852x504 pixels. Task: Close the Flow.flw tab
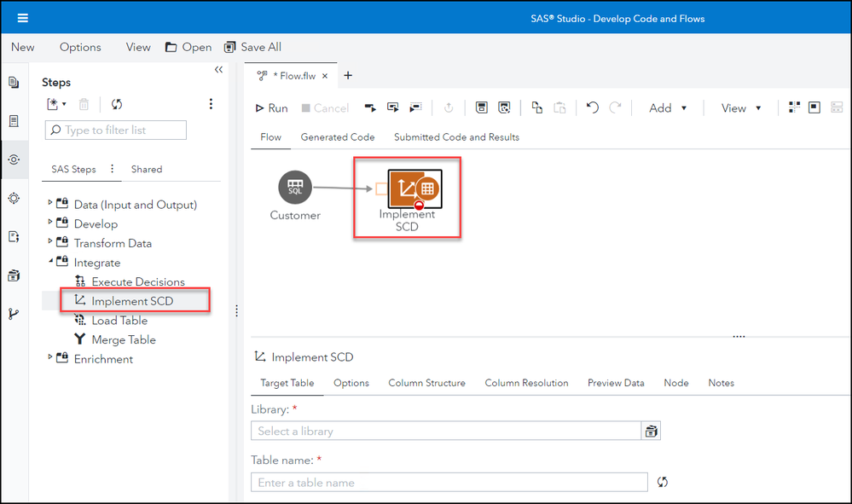tap(325, 76)
